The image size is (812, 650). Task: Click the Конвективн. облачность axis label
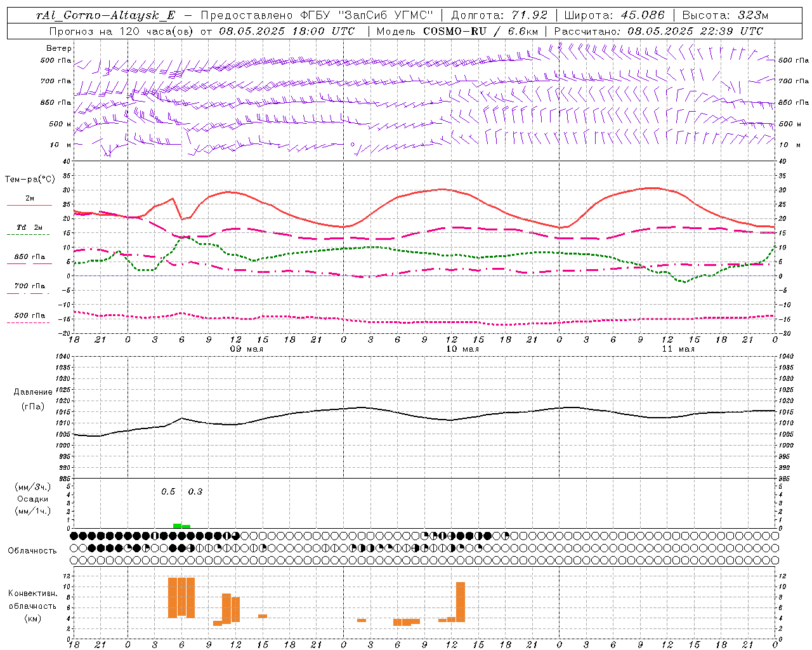pos(32,606)
